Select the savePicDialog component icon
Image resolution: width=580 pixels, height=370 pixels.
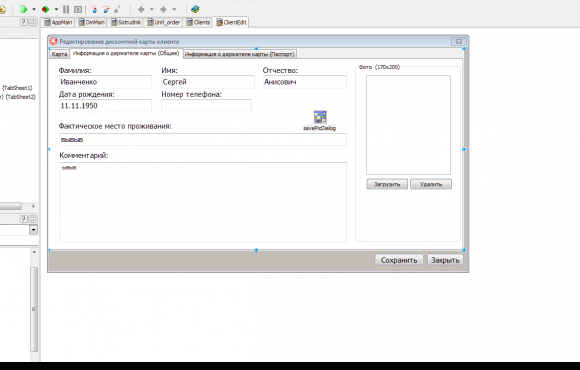(320, 117)
